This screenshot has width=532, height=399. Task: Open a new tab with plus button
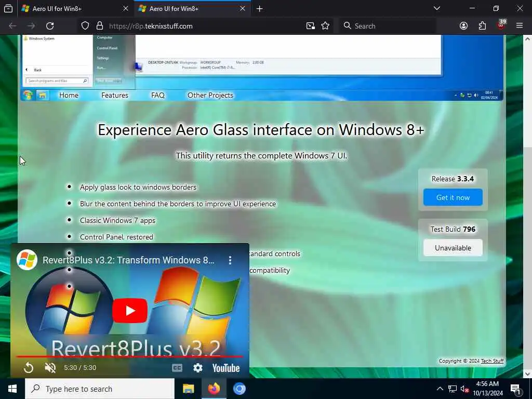pyautogui.click(x=260, y=8)
